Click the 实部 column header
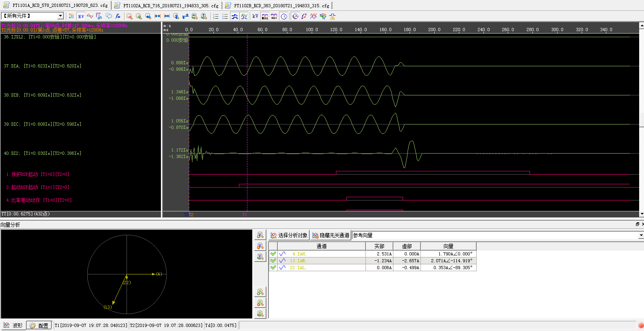Image resolution: width=644 pixels, height=331 pixels. click(x=379, y=246)
